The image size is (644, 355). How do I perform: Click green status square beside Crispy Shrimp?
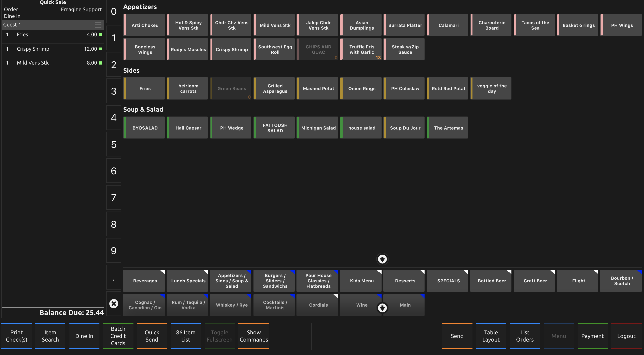101,49
